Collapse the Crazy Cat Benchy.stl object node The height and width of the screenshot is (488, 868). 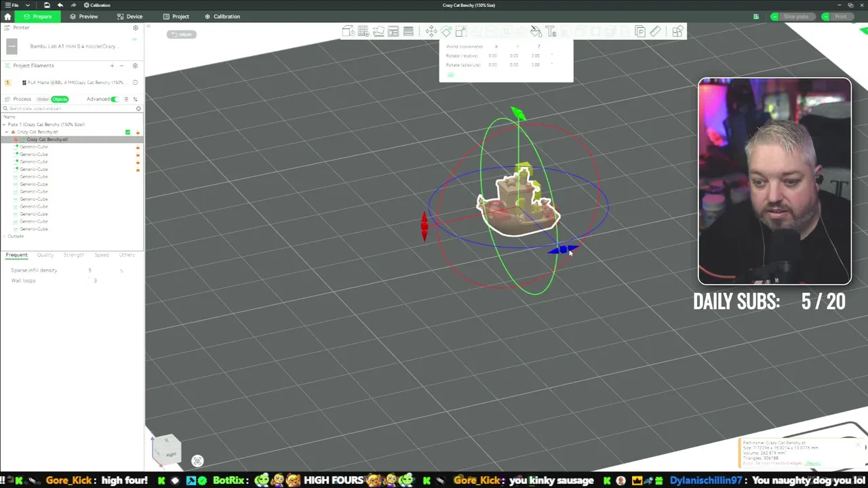coord(7,132)
